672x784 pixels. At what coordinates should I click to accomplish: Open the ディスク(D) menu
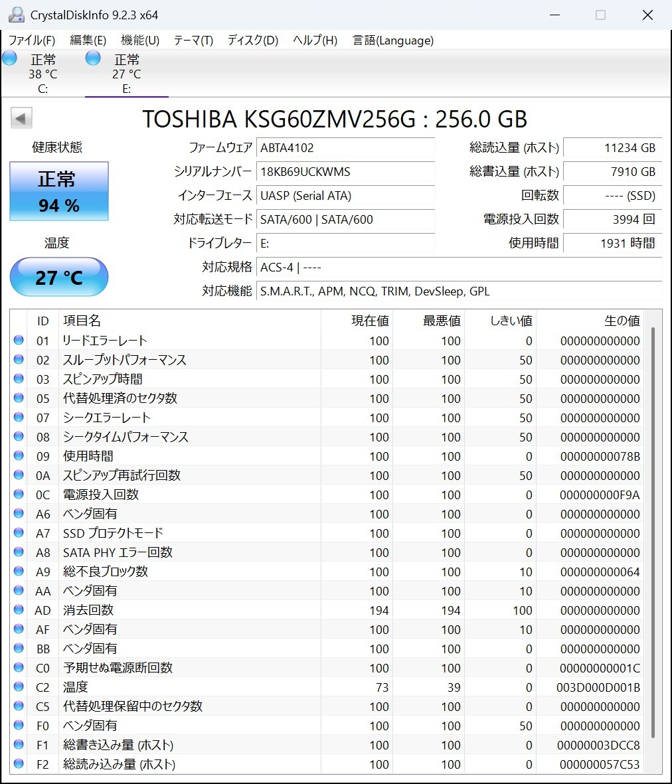253,40
